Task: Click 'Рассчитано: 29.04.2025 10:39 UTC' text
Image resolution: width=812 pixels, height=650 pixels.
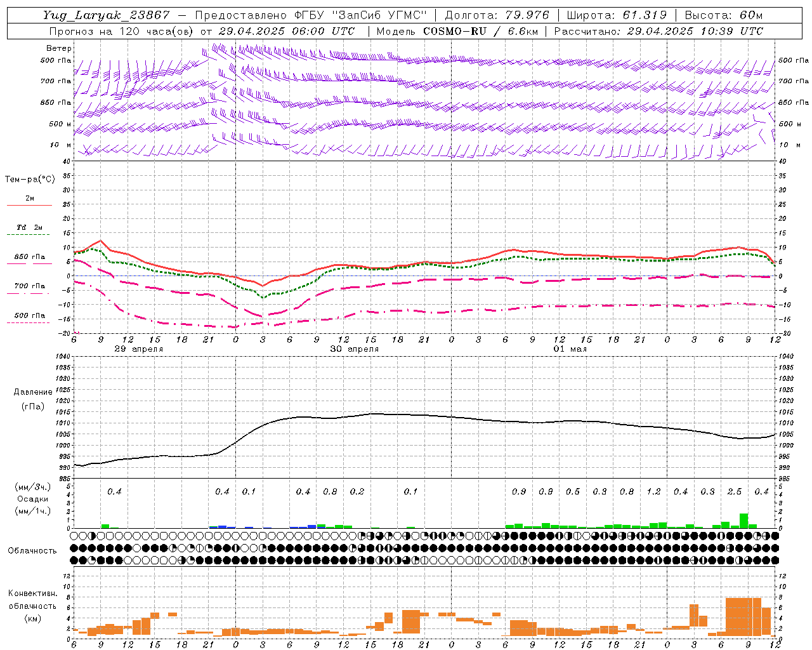Action: (659, 31)
